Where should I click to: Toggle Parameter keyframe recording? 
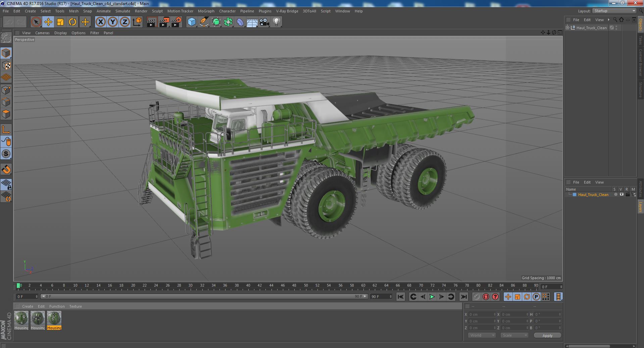536,297
